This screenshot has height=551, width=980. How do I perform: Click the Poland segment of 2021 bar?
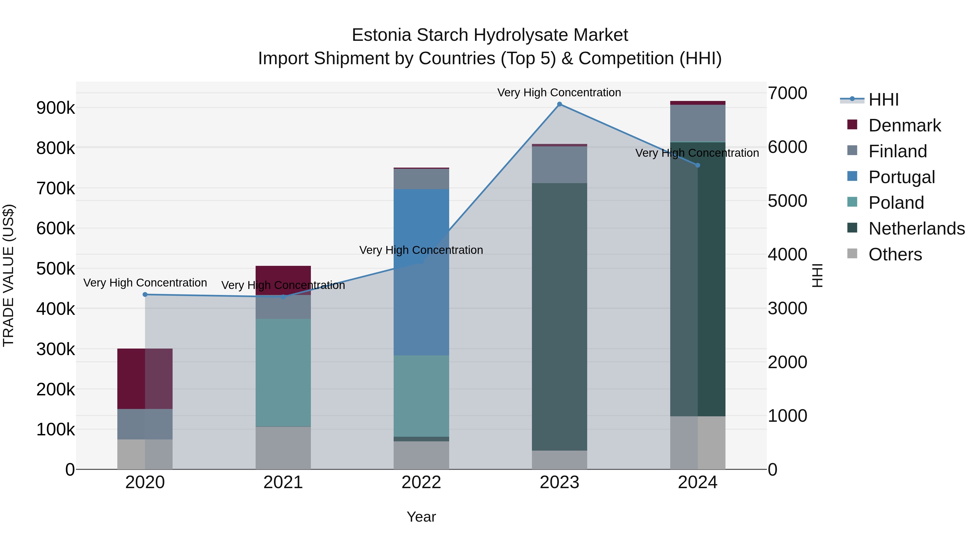click(283, 373)
